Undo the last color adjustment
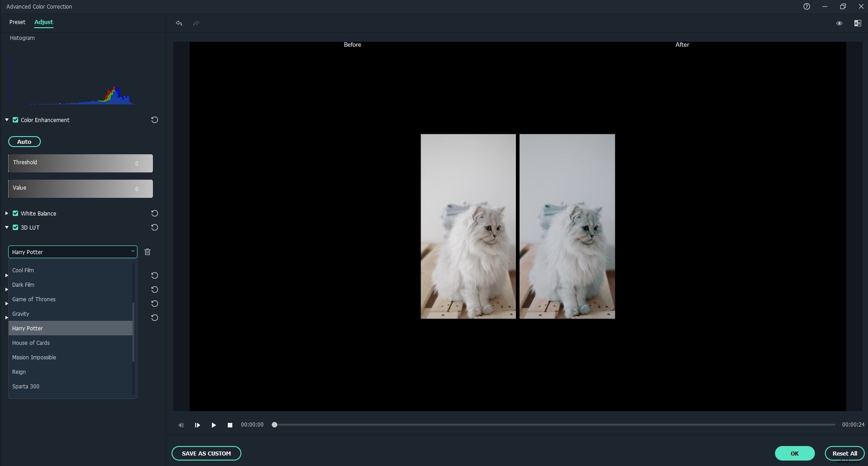This screenshot has height=466, width=868. coord(179,24)
